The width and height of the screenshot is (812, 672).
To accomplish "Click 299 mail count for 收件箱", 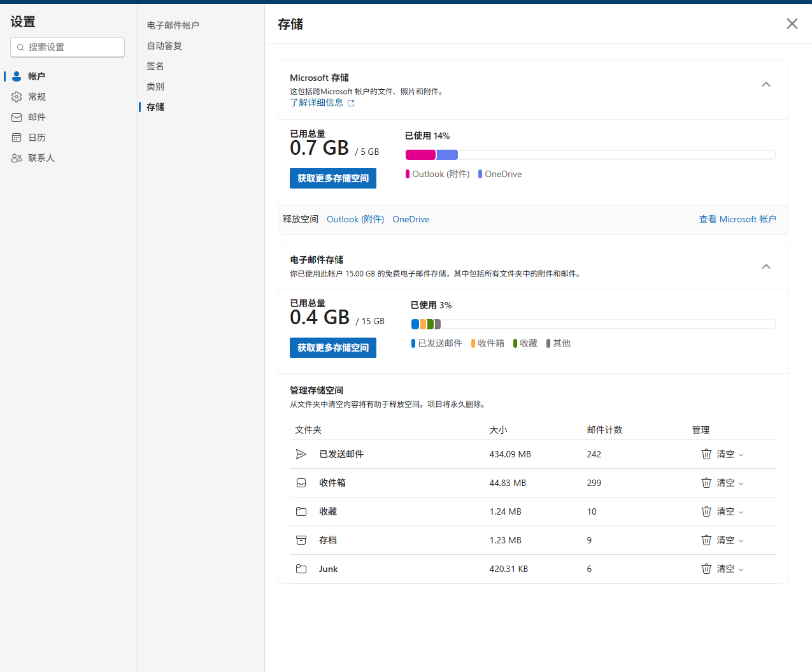I will pyautogui.click(x=594, y=483).
